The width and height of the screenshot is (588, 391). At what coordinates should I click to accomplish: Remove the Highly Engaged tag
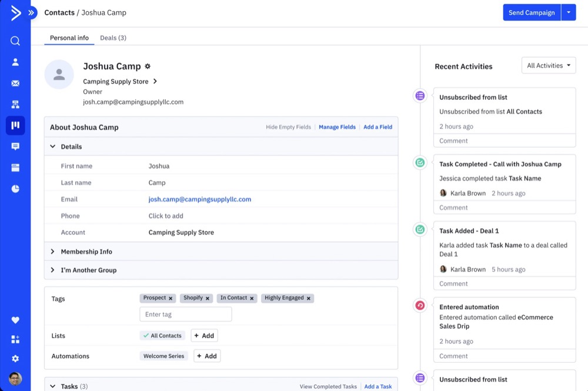coord(309,299)
